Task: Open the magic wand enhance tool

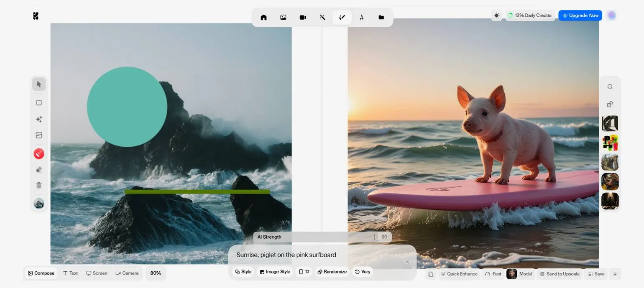Action: click(322, 18)
